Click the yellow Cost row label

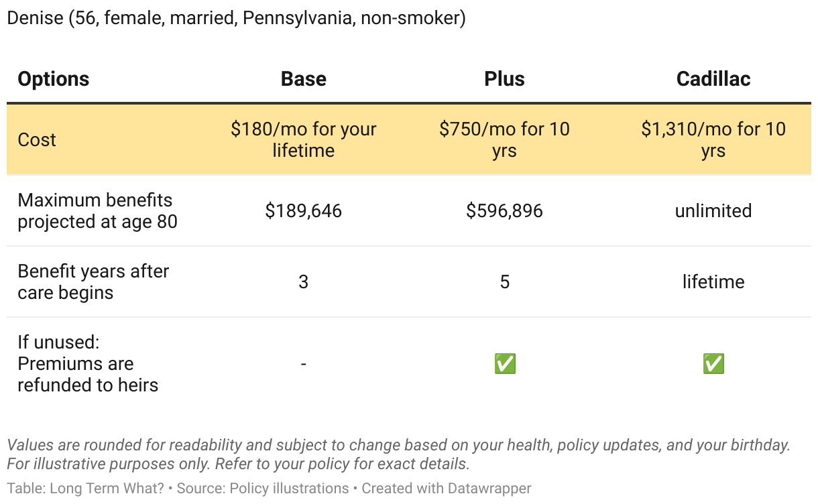coord(37,139)
